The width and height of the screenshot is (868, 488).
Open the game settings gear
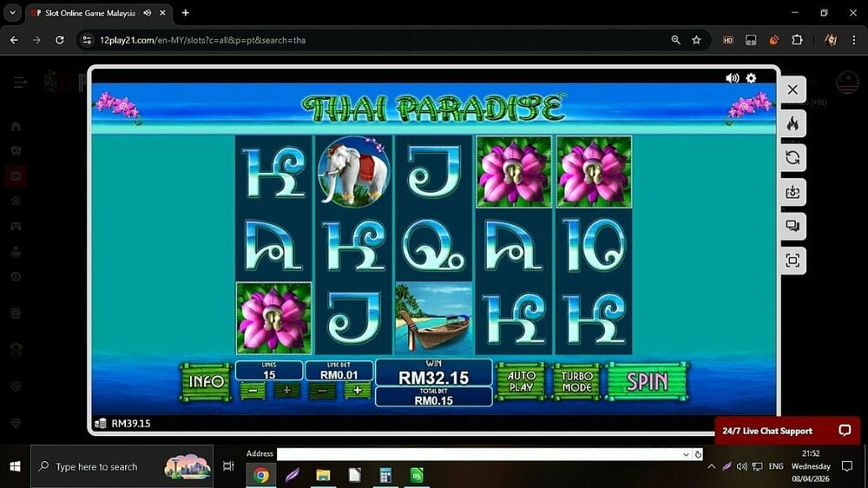pyautogui.click(x=751, y=78)
